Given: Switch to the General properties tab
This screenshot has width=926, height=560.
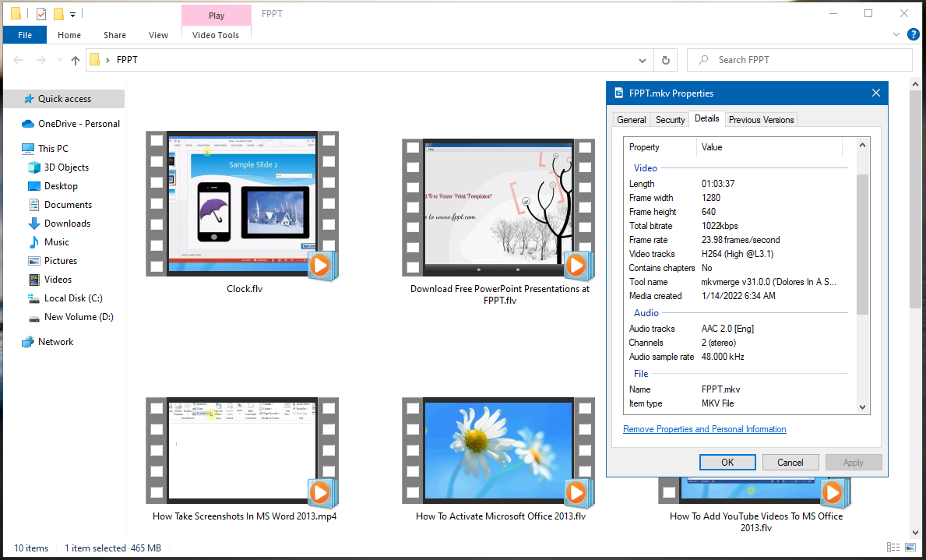Looking at the screenshot, I should pyautogui.click(x=631, y=120).
